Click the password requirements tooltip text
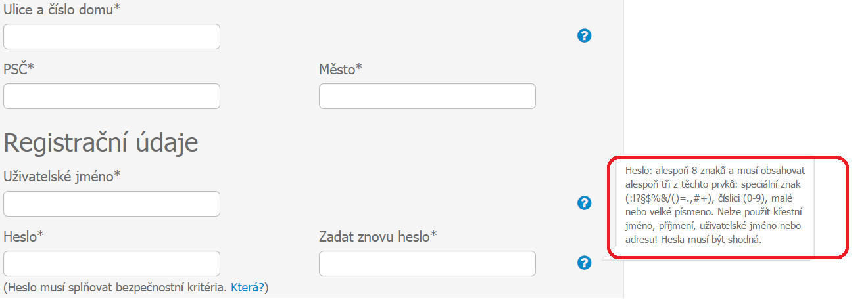Screen dimensions: 868x302 coord(711,205)
